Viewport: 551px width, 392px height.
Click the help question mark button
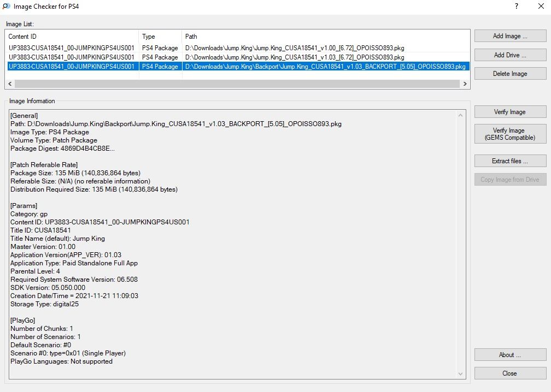516,7
